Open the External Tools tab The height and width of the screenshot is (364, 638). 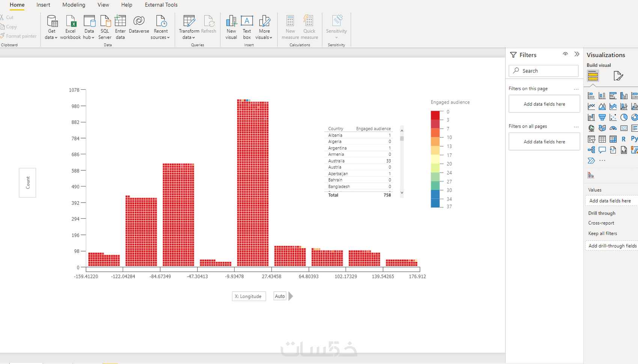[x=161, y=5]
